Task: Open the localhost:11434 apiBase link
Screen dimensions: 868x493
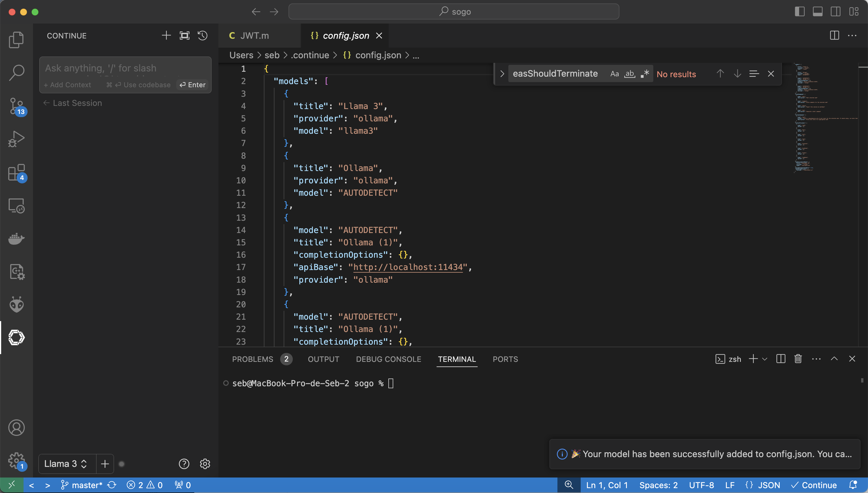Action: [408, 267]
